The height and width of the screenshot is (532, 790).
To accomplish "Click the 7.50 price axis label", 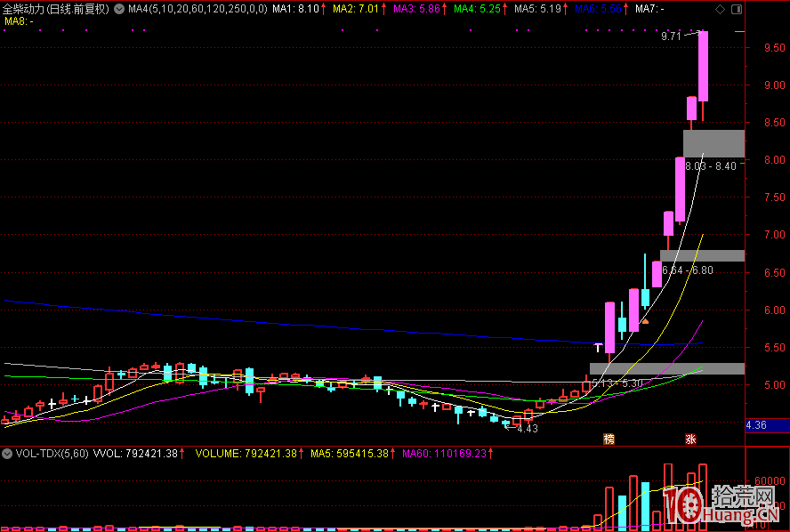I will pyautogui.click(x=774, y=197).
